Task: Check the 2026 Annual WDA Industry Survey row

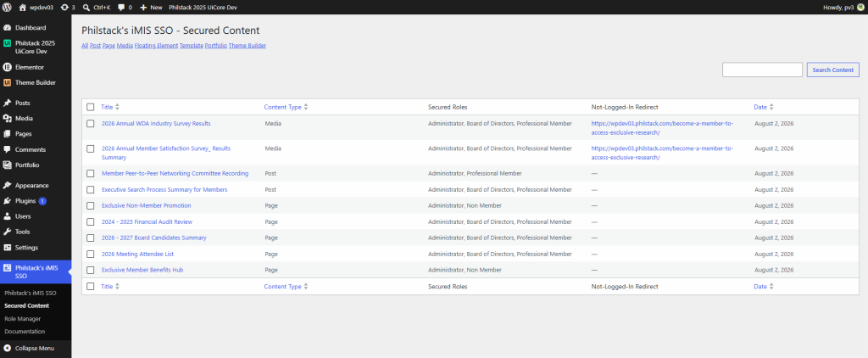Action: [x=90, y=124]
